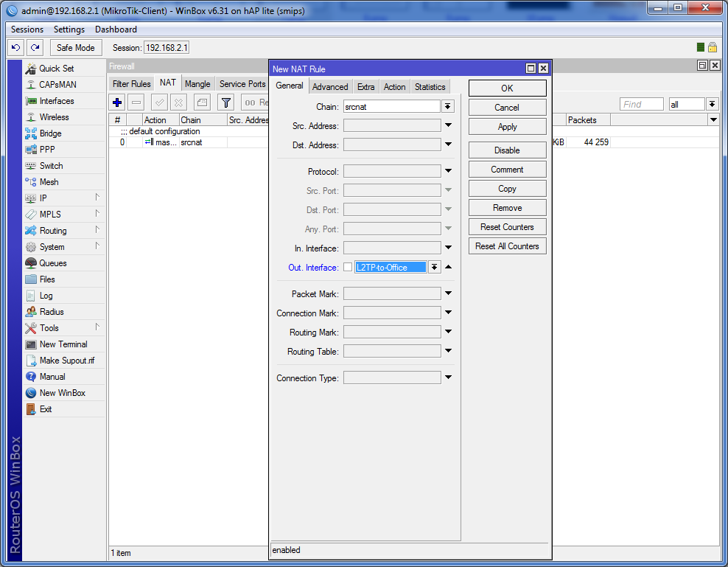This screenshot has height=567, width=728.
Task: Click the blue plus add rule icon
Action: 117,102
